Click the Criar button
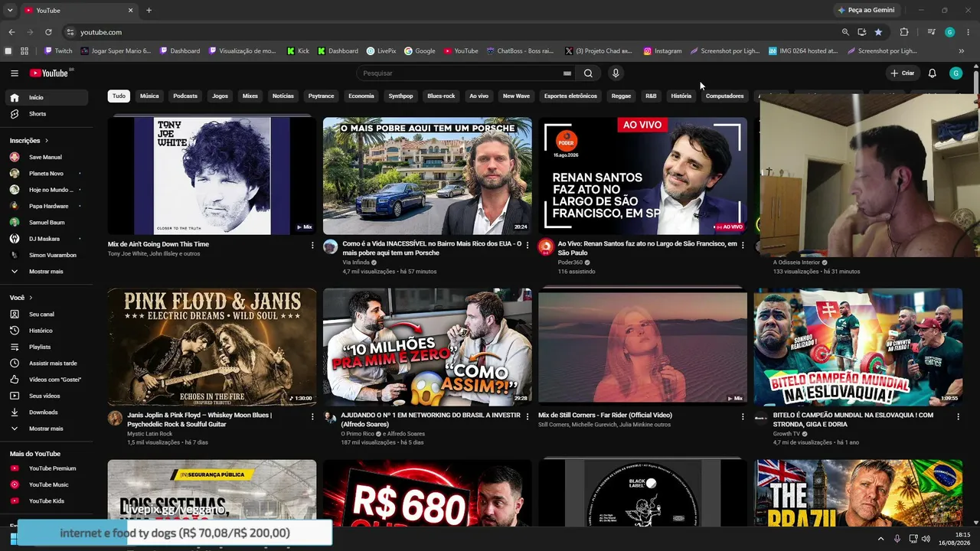 pos(903,73)
